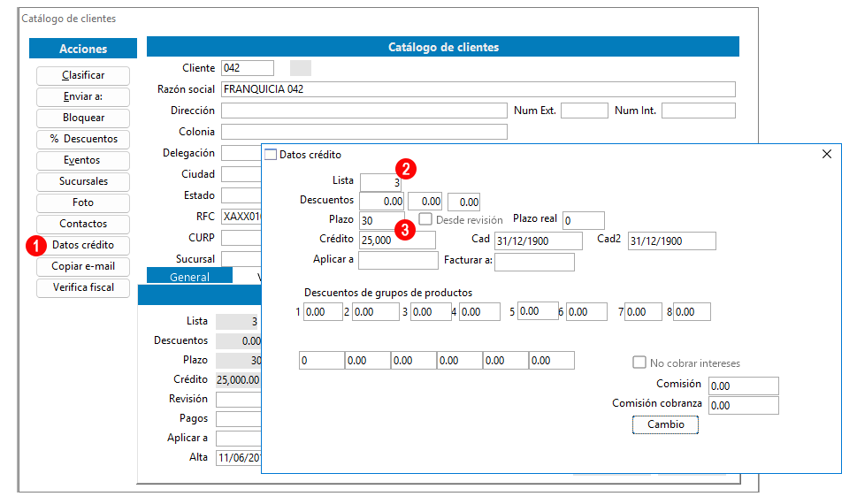
Task: Click the Comisión field
Action: pos(743,386)
